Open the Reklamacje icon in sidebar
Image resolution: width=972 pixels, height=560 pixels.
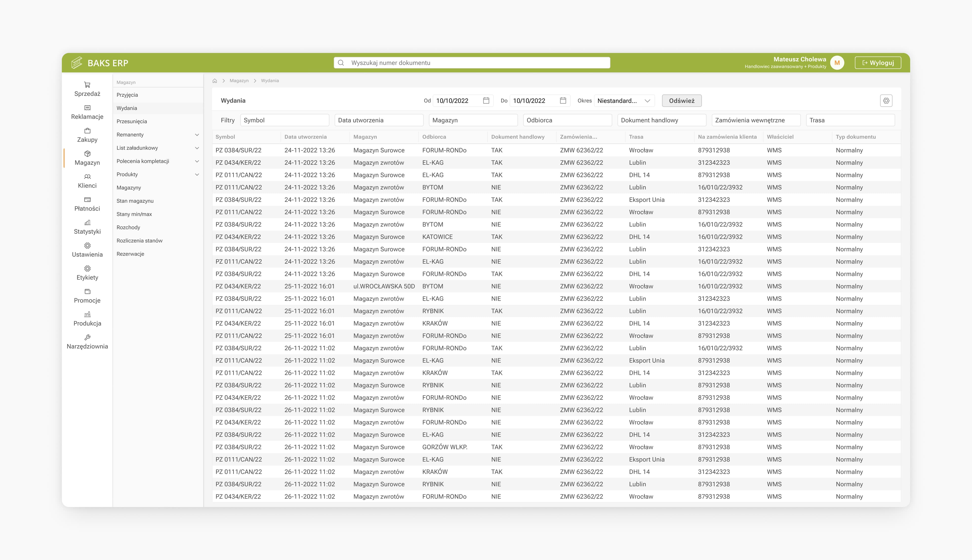87,108
